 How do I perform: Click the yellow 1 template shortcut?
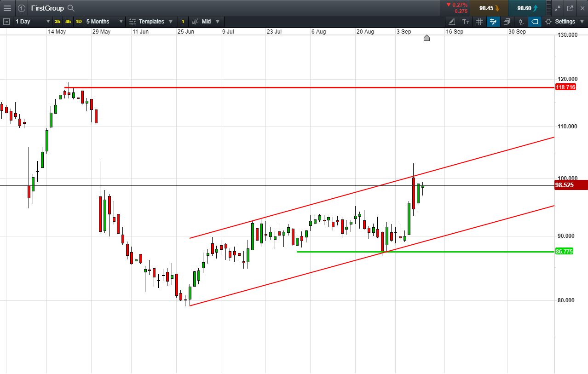click(183, 22)
